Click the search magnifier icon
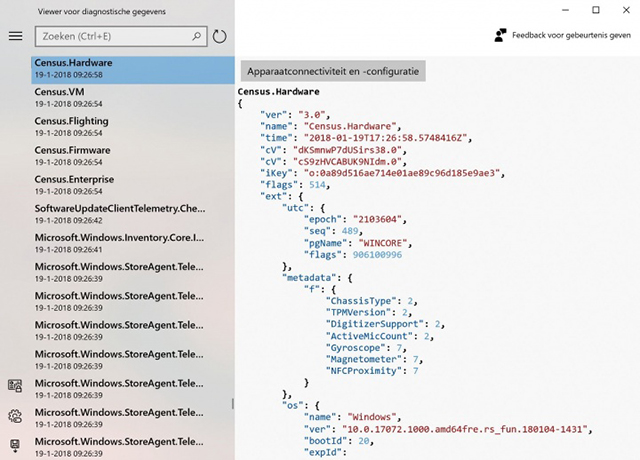 196,37
